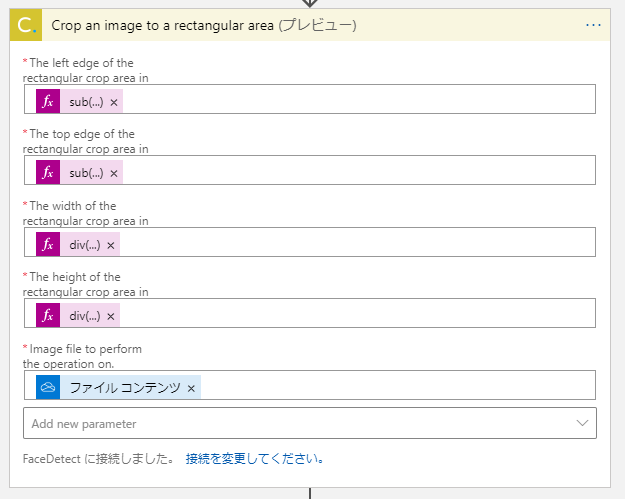Click 'The width of the' label
The width and height of the screenshot is (625, 499).
[x=73, y=206]
